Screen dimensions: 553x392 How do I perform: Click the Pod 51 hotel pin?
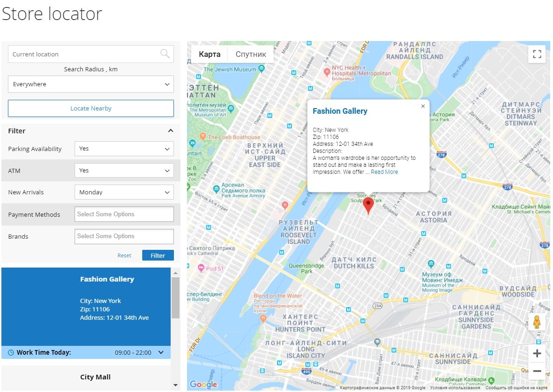pyautogui.click(x=201, y=268)
